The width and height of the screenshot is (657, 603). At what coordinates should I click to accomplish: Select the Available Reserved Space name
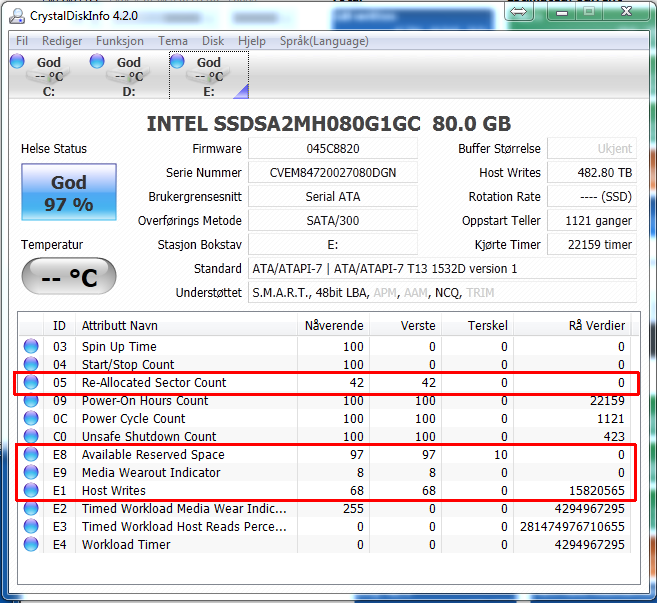coord(153,455)
